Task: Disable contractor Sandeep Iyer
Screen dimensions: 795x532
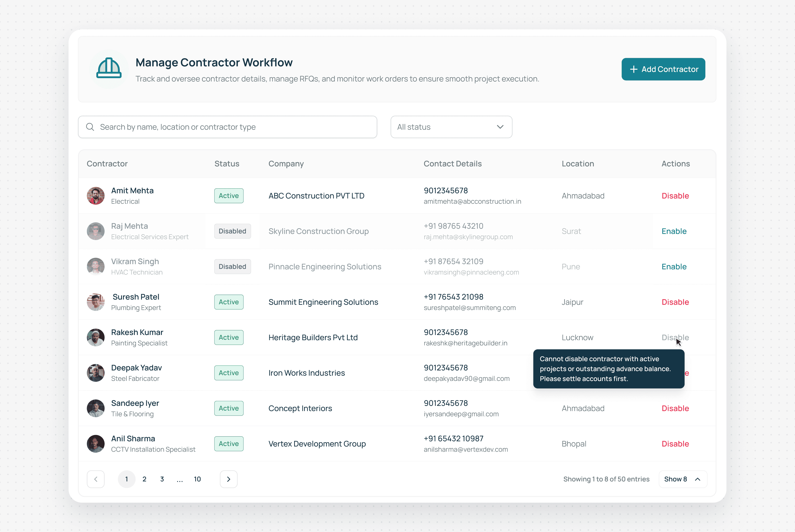Action: [x=675, y=408]
